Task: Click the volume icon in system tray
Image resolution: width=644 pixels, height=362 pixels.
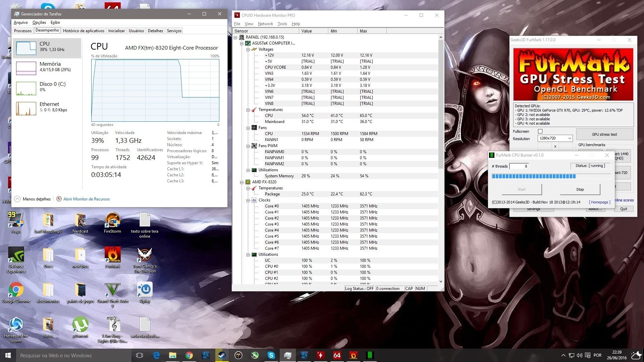Action: click(580, 355)
